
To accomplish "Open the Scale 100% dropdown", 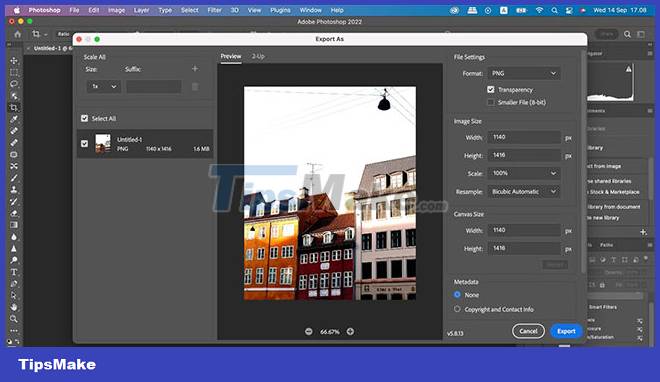I will [x=524, y=173].
